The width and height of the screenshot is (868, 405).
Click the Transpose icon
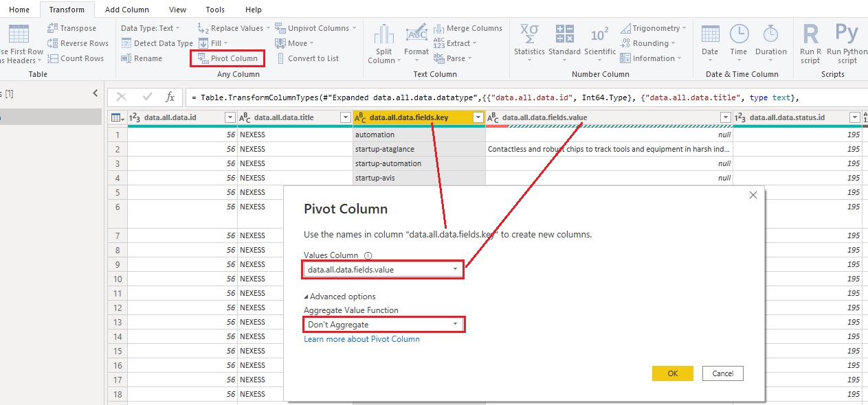pyautogui.click(x=53, y=28)
